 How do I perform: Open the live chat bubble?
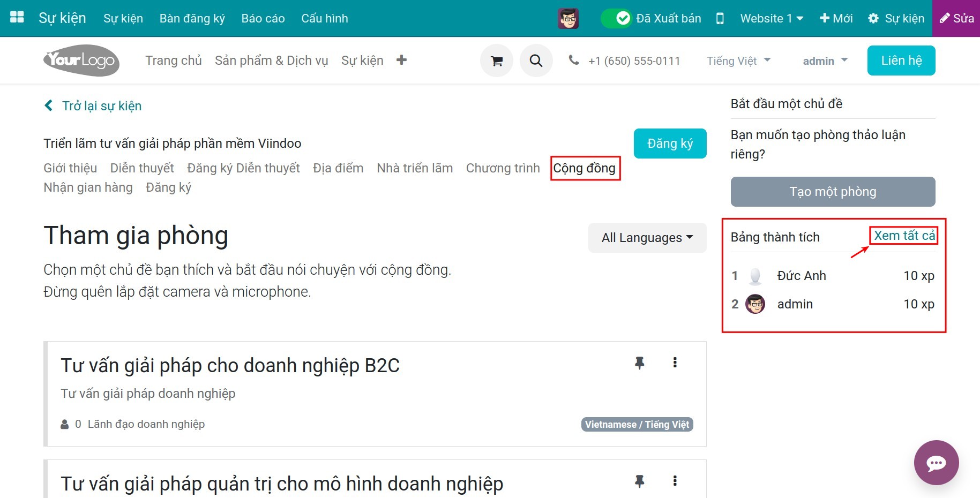coord(937,463)
